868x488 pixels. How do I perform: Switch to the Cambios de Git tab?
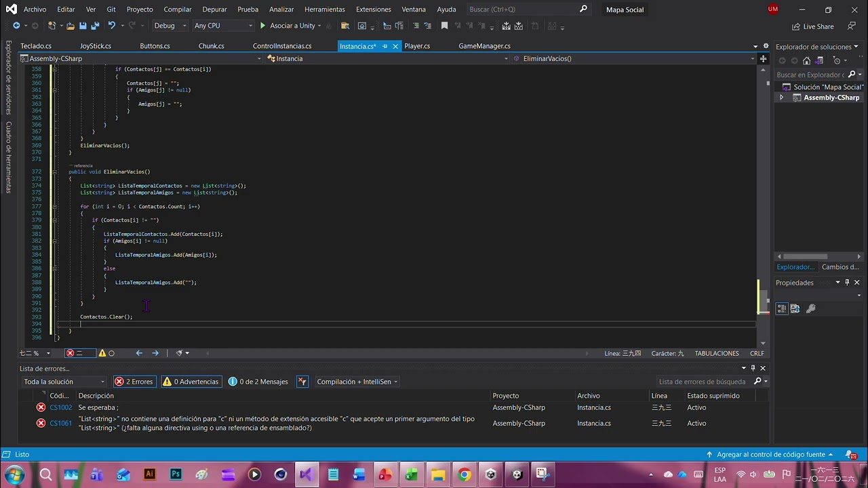point(841,267)
